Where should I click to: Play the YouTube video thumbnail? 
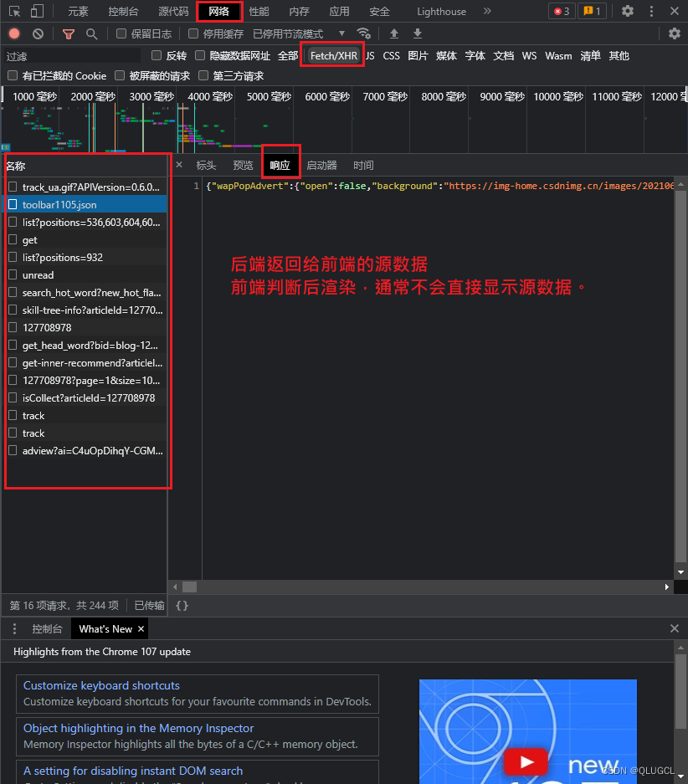click(526, 762)
